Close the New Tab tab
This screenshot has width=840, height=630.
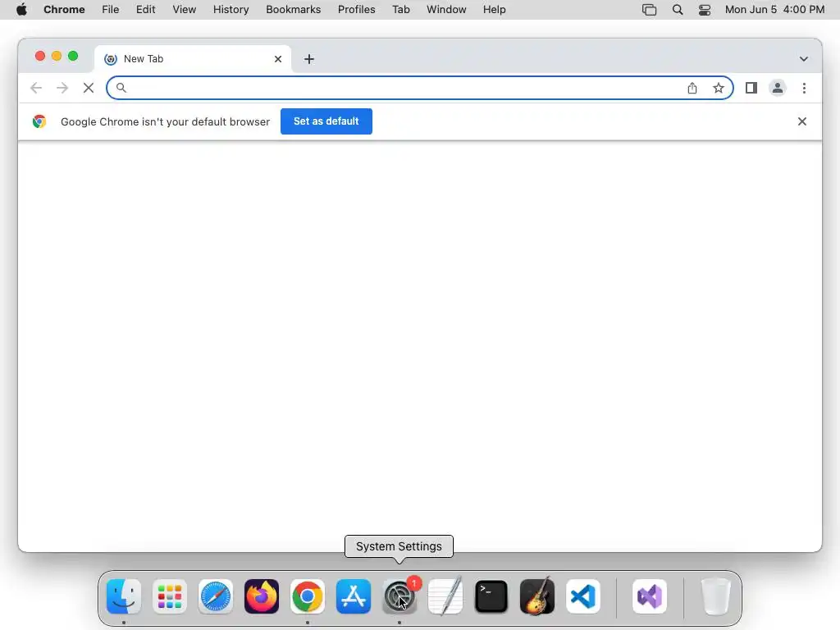point(278,59)
